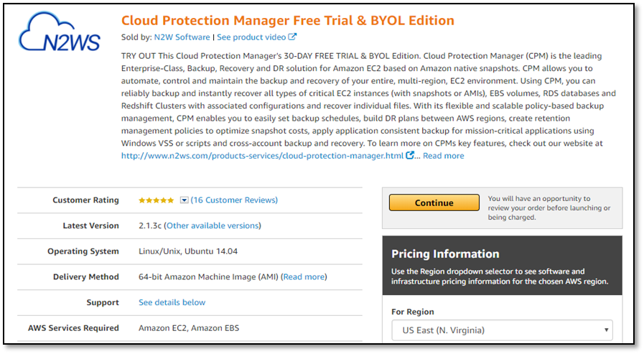Open the cloud-protection-manager.html URL
This screenshot has height=354, width=644.
pyautogui.click(x=262, y=156)
